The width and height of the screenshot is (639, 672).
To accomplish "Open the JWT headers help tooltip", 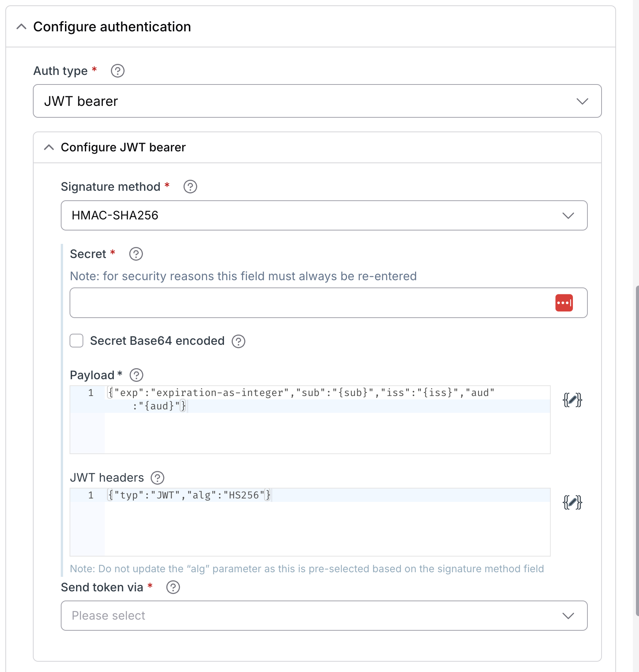I will pos(157,477).
